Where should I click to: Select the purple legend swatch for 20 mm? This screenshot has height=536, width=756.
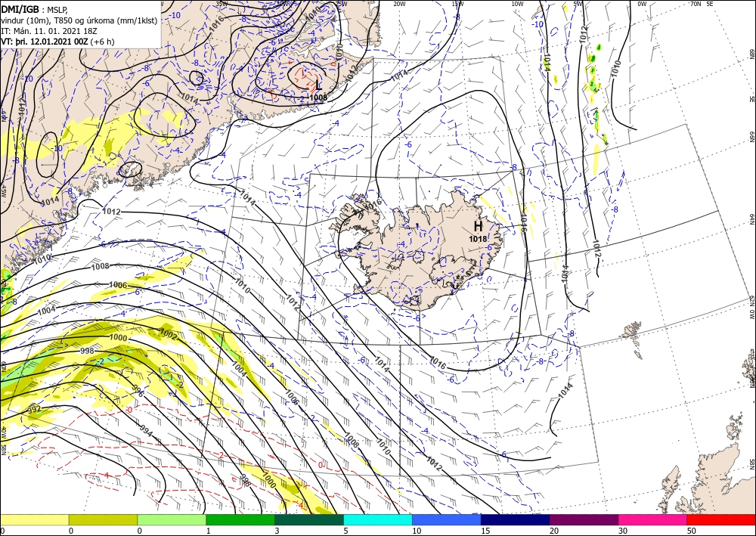pyautogui.click(x=584, y=519)
